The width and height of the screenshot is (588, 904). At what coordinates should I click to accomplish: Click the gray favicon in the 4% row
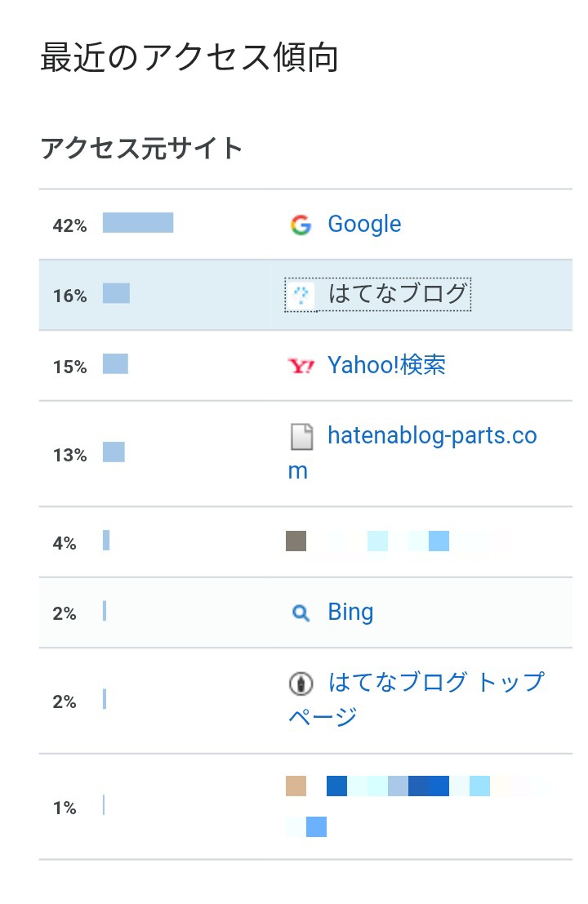(x=296, y=541)
